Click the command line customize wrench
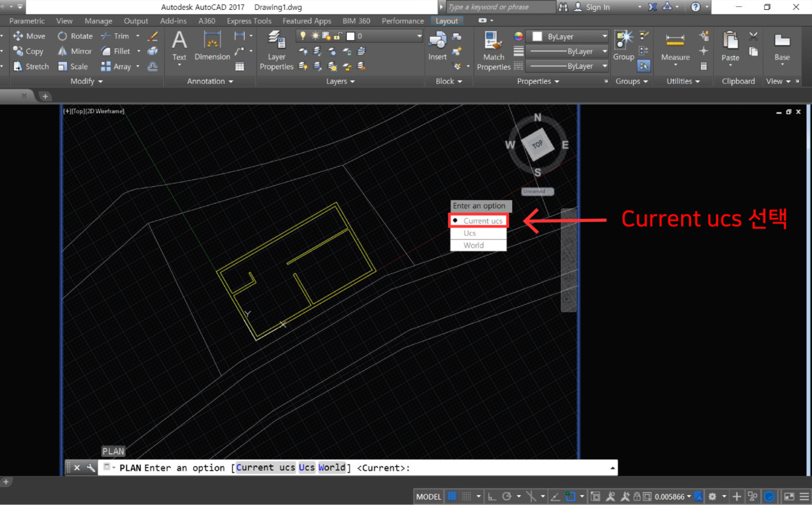This screenshot has width=812, height=505. [90, 467]
